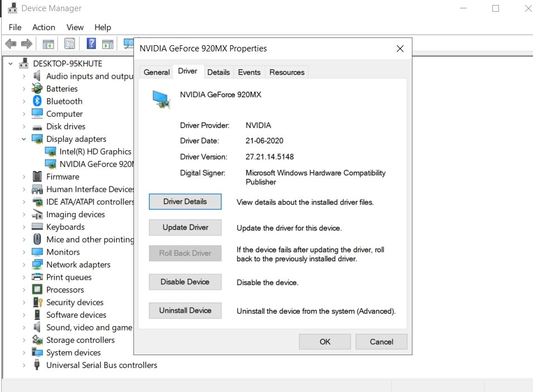This screenshot has height=392, width=533.
Task: Expand the Network adapters category
Action: [x=24, y=264]
